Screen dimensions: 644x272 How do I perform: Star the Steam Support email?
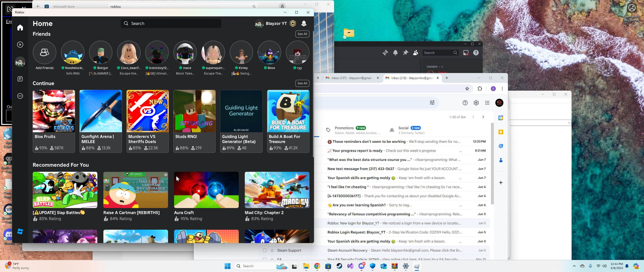tap(272, 250)
